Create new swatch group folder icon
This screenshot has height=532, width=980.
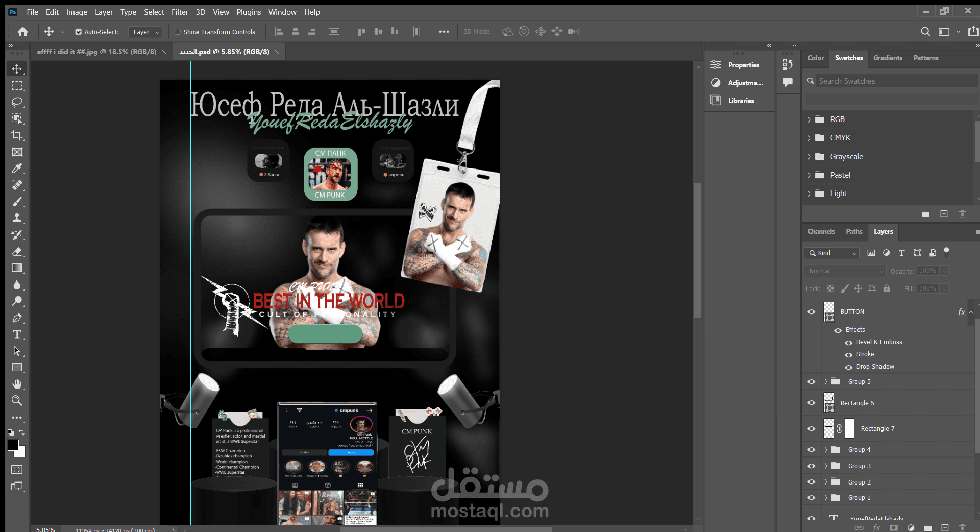pyautogui.click(x=925, y=214)
